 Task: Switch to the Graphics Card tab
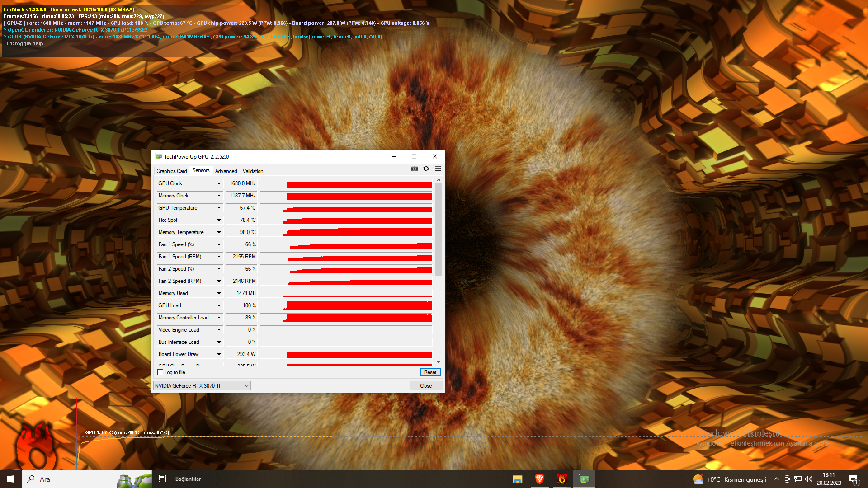[171, 171]
